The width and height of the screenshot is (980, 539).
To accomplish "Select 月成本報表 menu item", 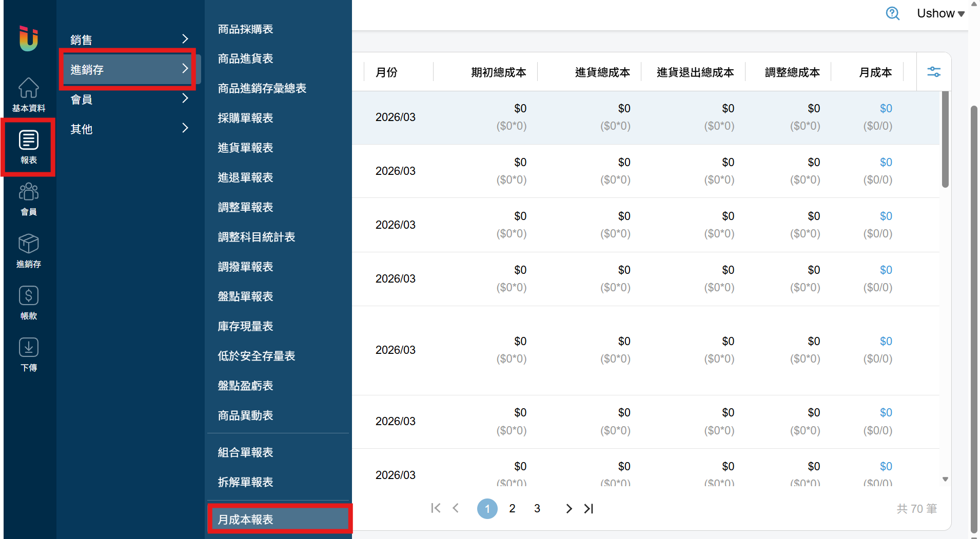I will click(x=280, y=519).
